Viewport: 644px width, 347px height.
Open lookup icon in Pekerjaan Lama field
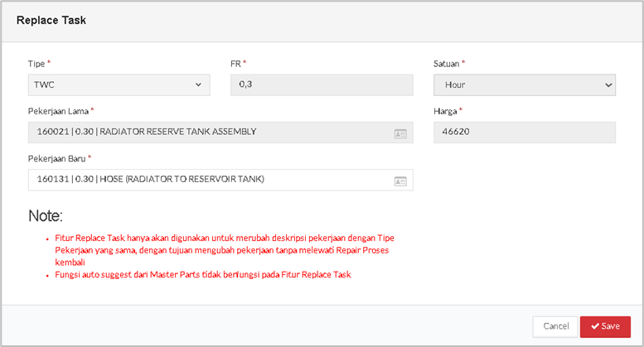click(400, 133)
